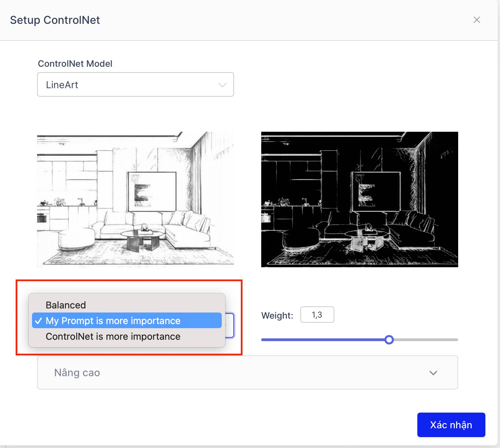Screen dimensions: 500x448
Task: Close the Setup ControlNet dialog
Action: [x=477, y=20]
